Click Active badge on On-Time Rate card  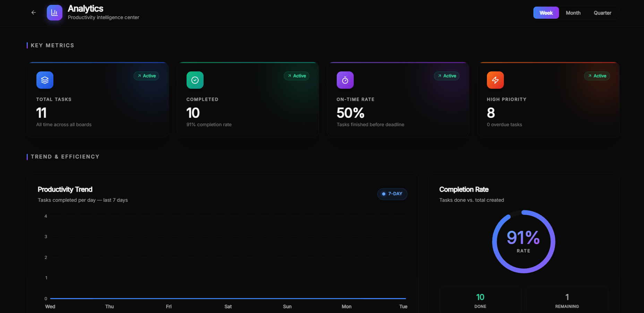447,76
